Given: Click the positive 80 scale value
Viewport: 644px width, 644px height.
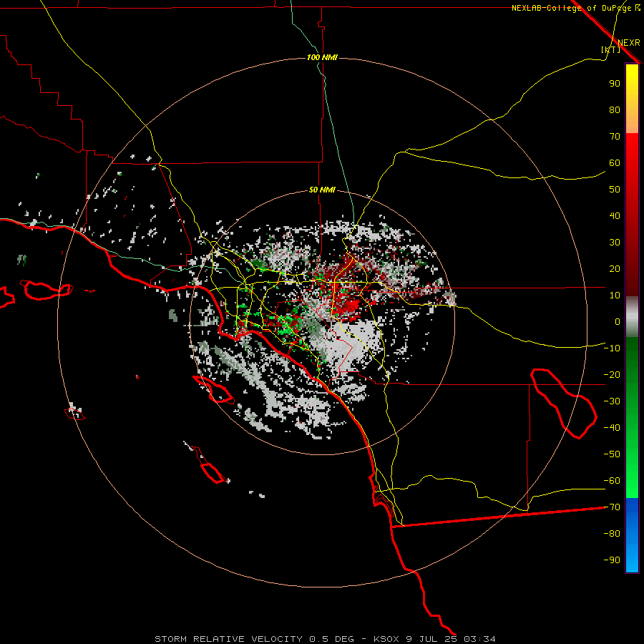Looking at the screenshot, I should pyautogui.click(x=615, y=110).
